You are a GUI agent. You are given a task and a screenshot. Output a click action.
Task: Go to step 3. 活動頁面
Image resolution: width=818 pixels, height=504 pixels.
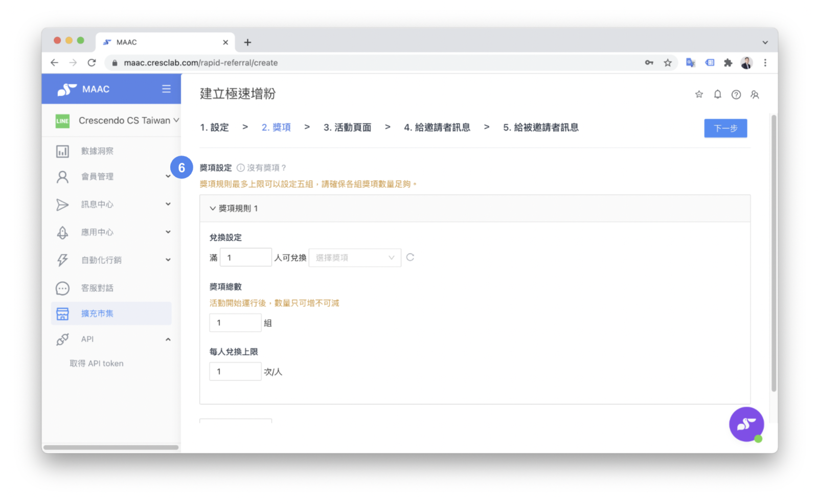coord(347,128)
